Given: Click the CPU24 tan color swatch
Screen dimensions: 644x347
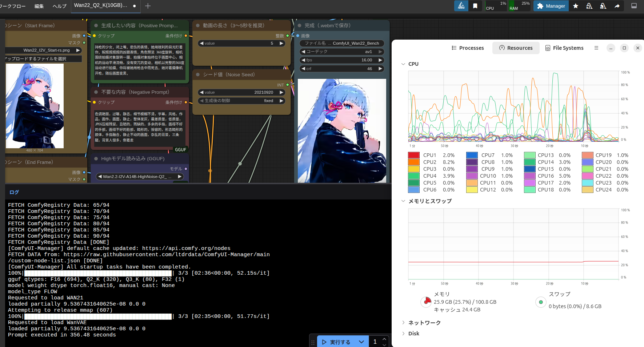Looking at the screenshot, I should point(588,190).
